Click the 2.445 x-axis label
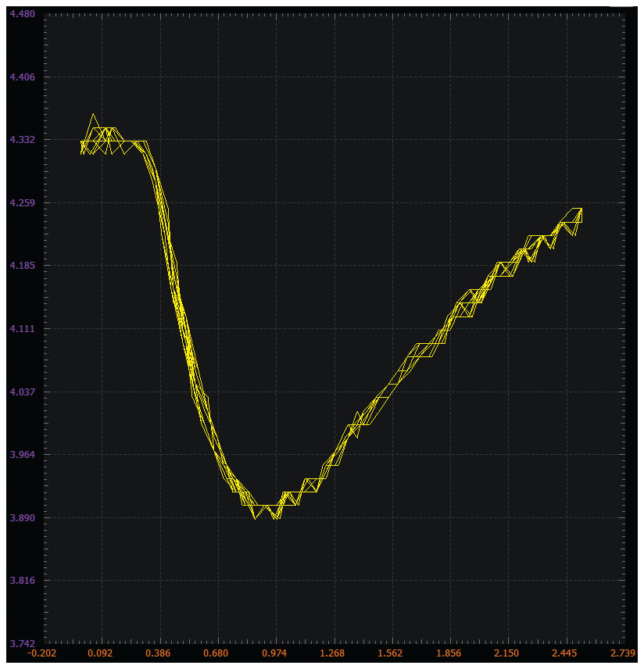 point(564,653)
